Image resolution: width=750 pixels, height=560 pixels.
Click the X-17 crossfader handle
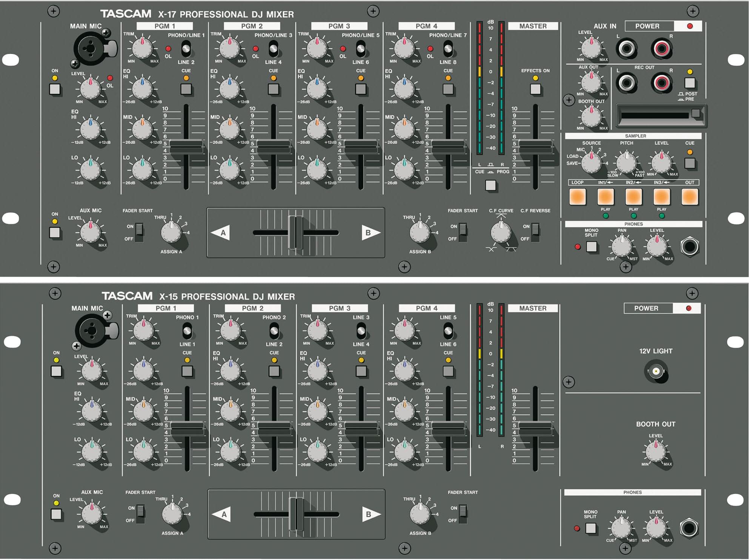pos(296,232)
